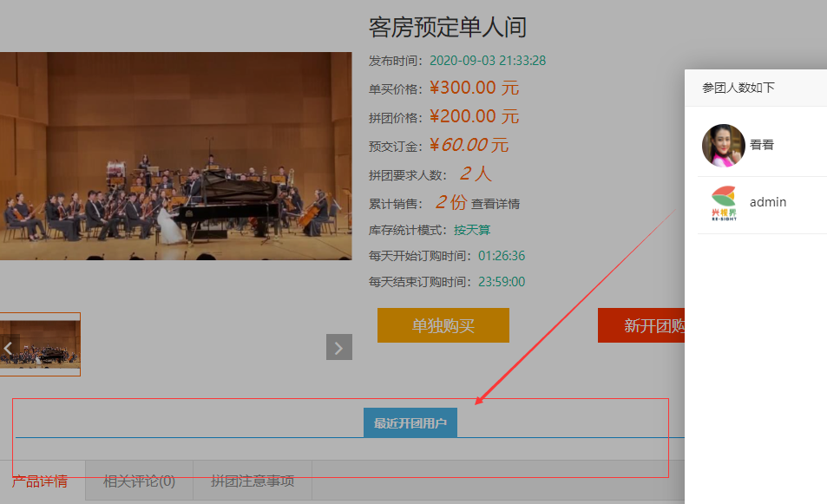
Task: Click the 单买价格 ¥300.00 amount
Action: point(474,88)
